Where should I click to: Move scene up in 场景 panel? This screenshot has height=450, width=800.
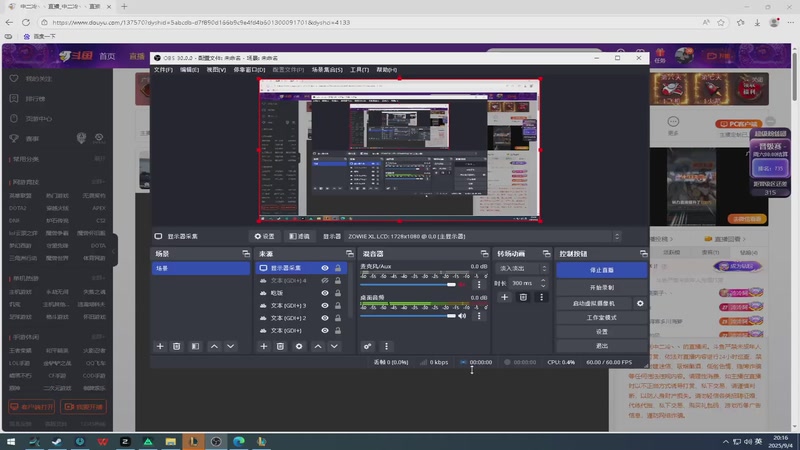[214, 346]
